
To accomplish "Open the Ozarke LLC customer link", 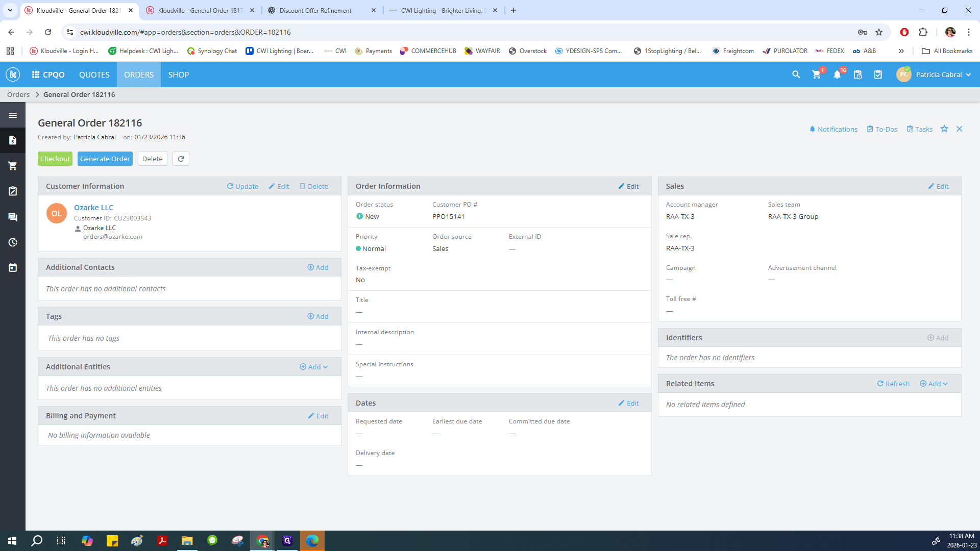I will (93, 208).
